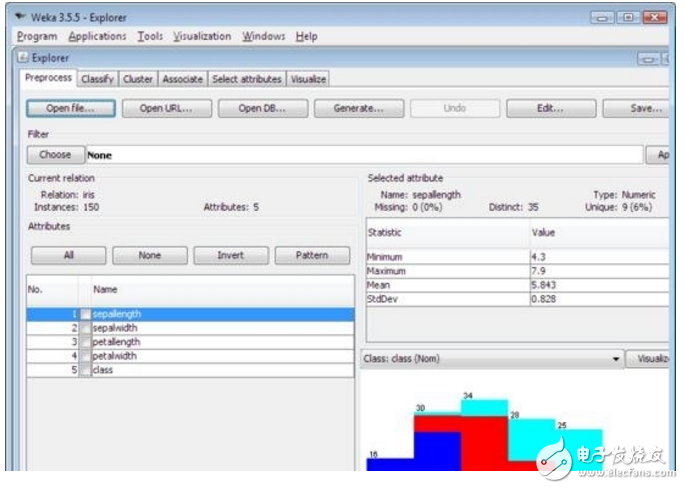684x489 pixels.
Task: Click the Weka bird icon in title bar
Action: (x=21, y=16)
